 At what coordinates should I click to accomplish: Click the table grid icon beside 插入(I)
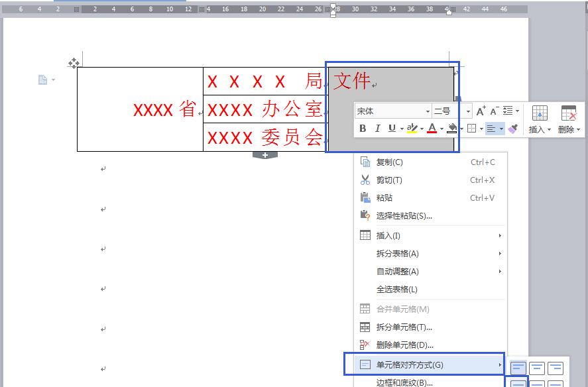point(365,235)
